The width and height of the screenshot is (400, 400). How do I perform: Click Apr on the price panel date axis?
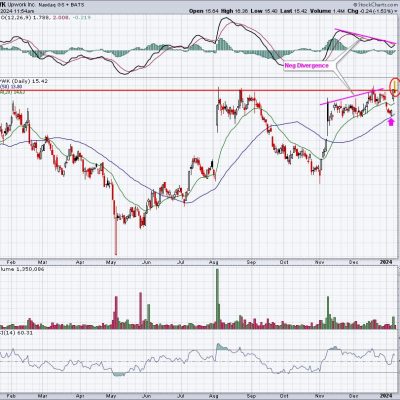[x=79, y=262]
